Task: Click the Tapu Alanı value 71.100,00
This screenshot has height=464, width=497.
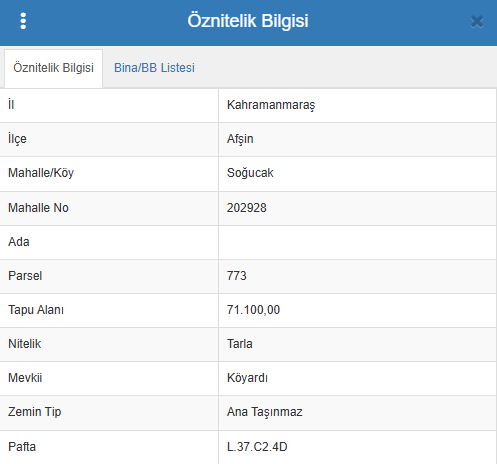Action: click(253, 310)
